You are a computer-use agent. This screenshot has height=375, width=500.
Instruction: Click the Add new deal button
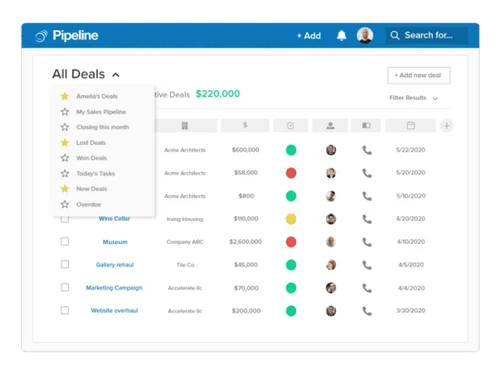[x=419, y=75]
